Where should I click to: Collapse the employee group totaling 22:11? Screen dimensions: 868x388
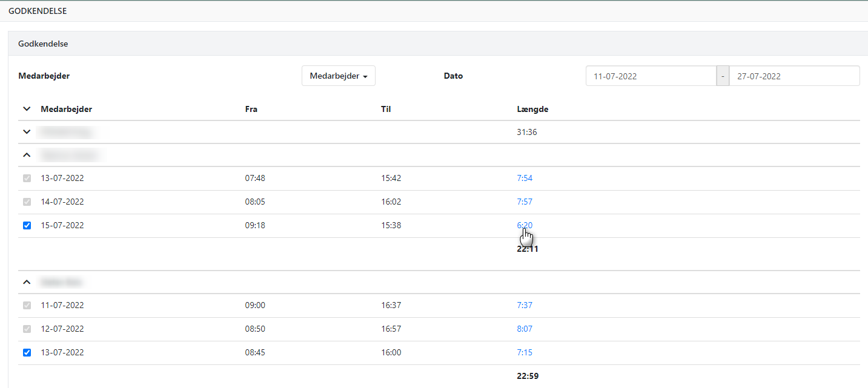point(26,155)
